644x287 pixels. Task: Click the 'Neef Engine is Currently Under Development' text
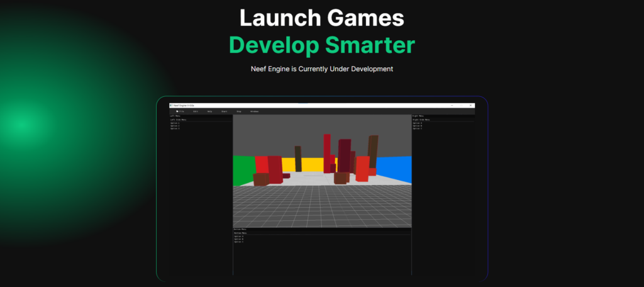[x=321, y=69]
